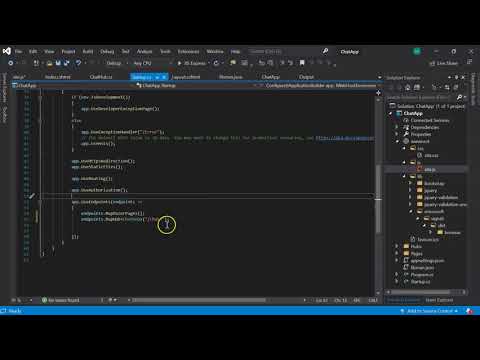Click the New Project toolbar icon
480x360 pixels.
coord(36,63)
